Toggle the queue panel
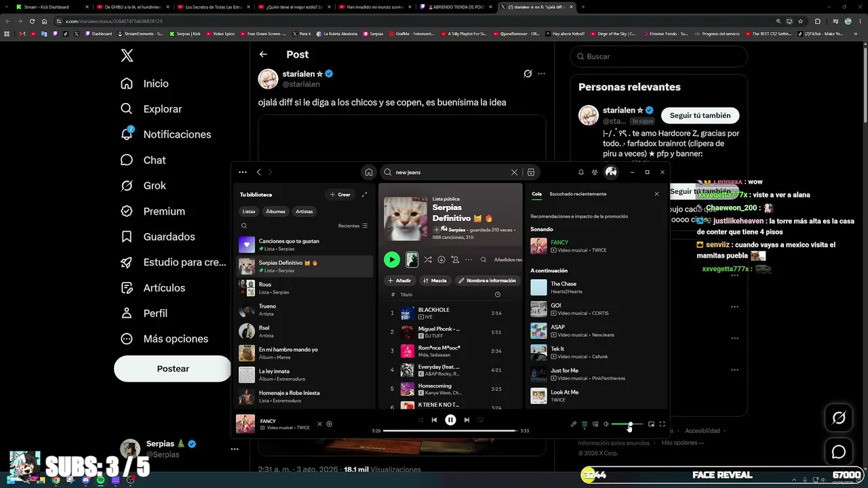This screenshot has height=488, width=868. (x=585, y=424)
